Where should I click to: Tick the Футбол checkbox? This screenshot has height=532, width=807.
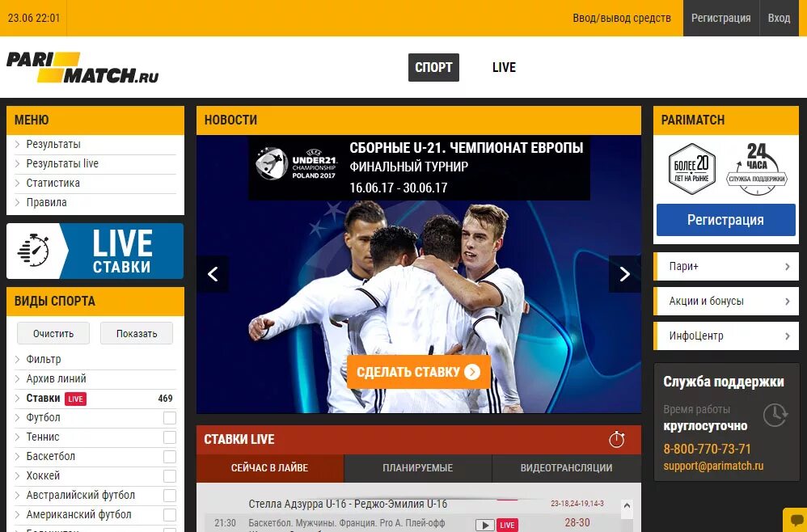[x=169, y=418]
